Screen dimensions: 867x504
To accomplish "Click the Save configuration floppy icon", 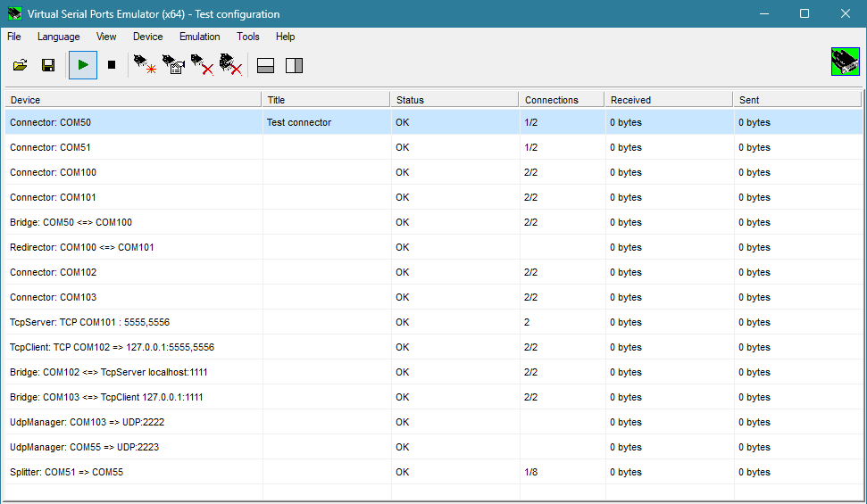I will [48, 65].
